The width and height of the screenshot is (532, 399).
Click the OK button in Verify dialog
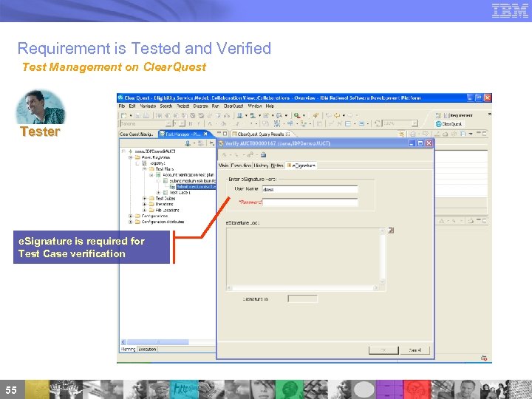383,349
